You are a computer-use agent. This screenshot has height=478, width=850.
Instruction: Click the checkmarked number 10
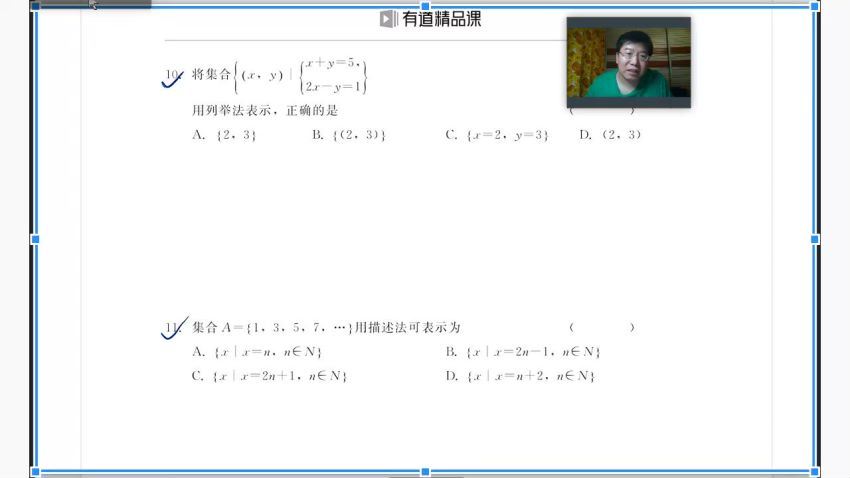coord(172,77)
